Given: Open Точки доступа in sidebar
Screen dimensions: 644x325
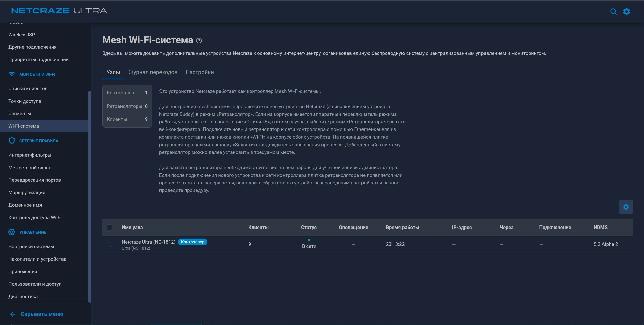Looking at the screenshot, I should 25,101.
